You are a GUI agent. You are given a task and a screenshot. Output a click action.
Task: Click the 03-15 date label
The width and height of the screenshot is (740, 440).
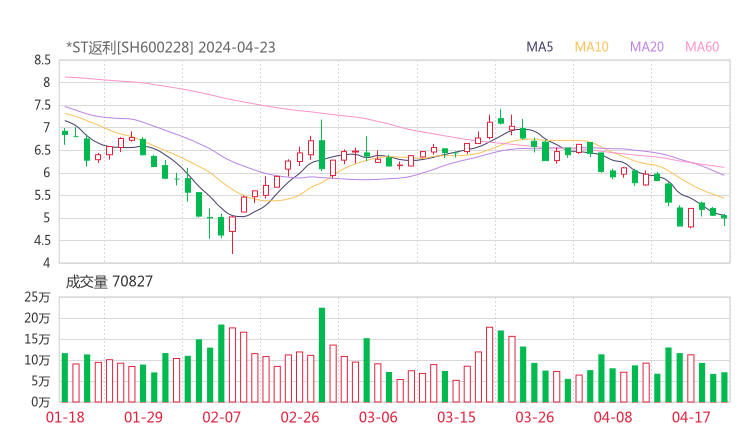point(456,417)
